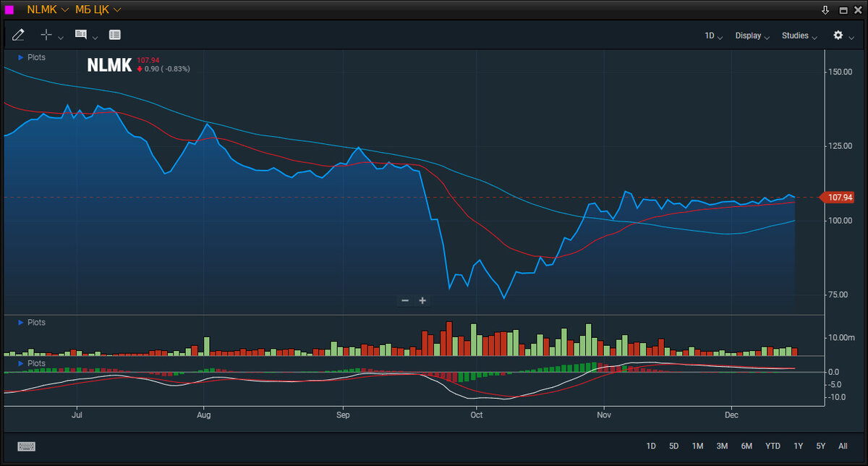Click the 10.00m volume axis label
The width and height of the screenshot is (868, 466).
841,338
